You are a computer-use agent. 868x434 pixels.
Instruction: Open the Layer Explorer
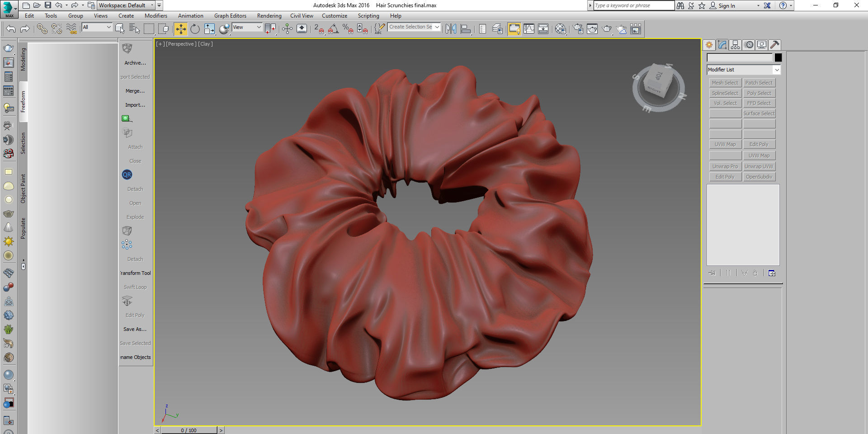click(x=497, y=29)
